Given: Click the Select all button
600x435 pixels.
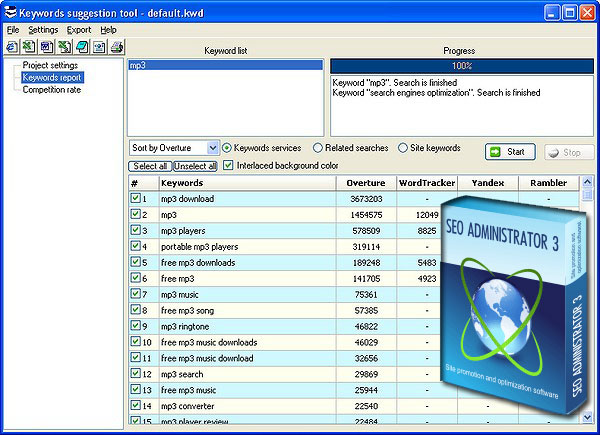Looking at the screenshot, I should tap(150, 166).
